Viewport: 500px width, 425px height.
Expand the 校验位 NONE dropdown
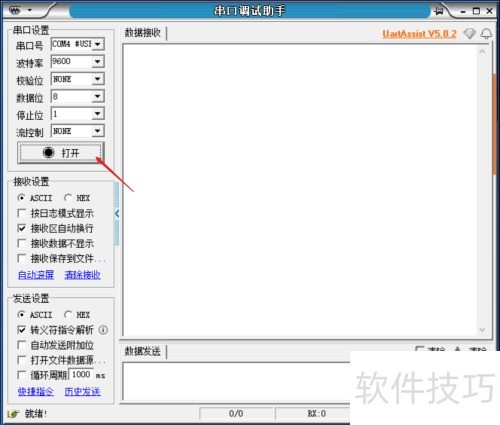[x=98, y=79]
